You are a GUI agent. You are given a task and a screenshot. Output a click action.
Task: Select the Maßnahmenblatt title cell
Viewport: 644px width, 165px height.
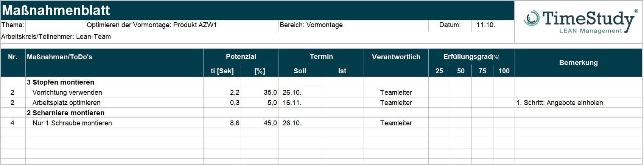point(56,11)
